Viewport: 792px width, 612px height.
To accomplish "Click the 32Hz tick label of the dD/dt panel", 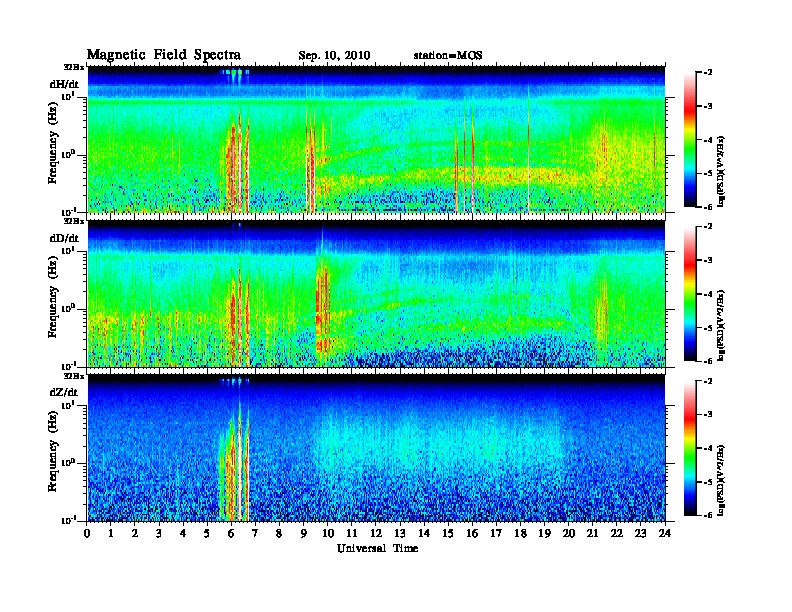I will (74, 221).
